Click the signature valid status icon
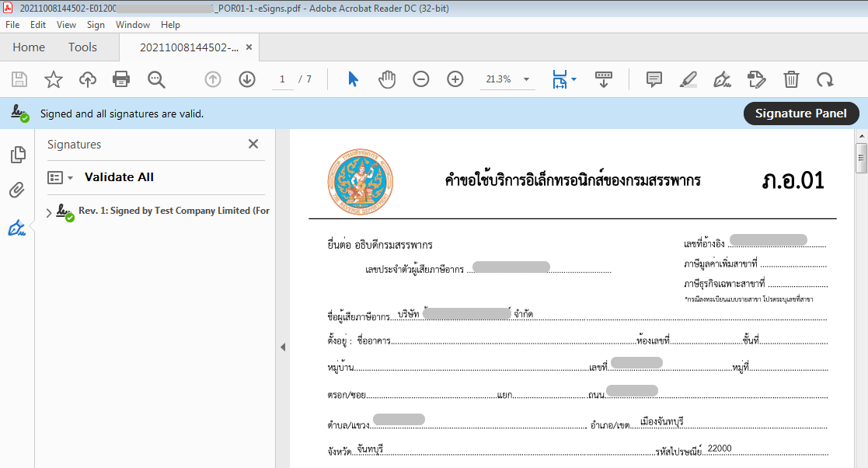 coord(20,114)
